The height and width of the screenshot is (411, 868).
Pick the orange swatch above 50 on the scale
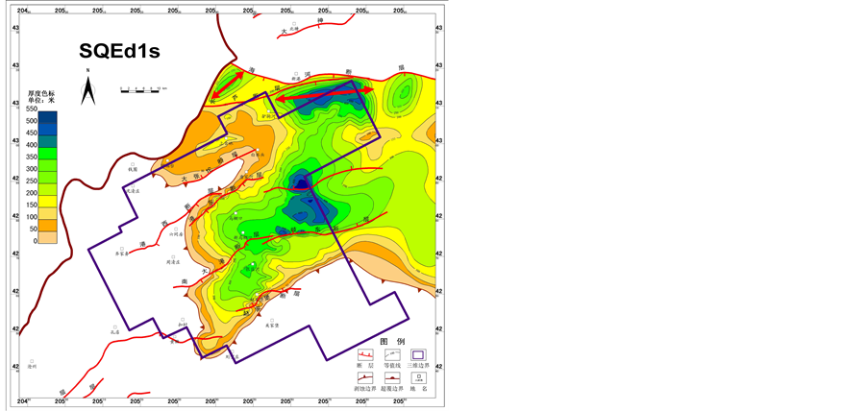tap(48, 223)
